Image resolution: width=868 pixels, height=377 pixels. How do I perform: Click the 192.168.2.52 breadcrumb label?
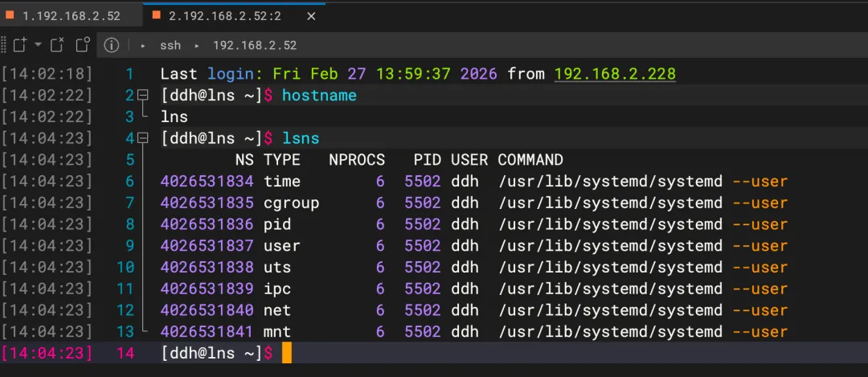tap(255, 46)
